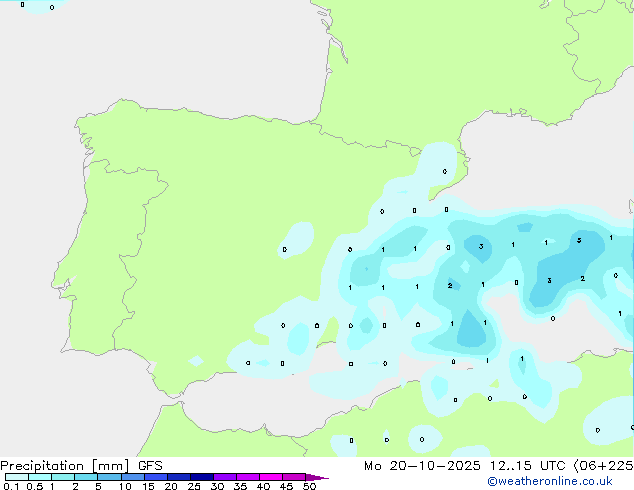
Task: Click the '0.1' legend label
Action: [x=11, y=486]
